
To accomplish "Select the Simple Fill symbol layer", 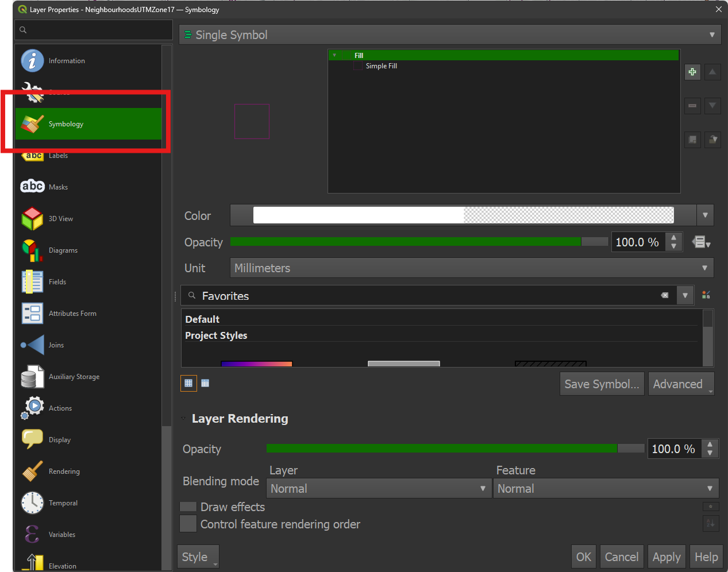I will click(x=381, y=66).
